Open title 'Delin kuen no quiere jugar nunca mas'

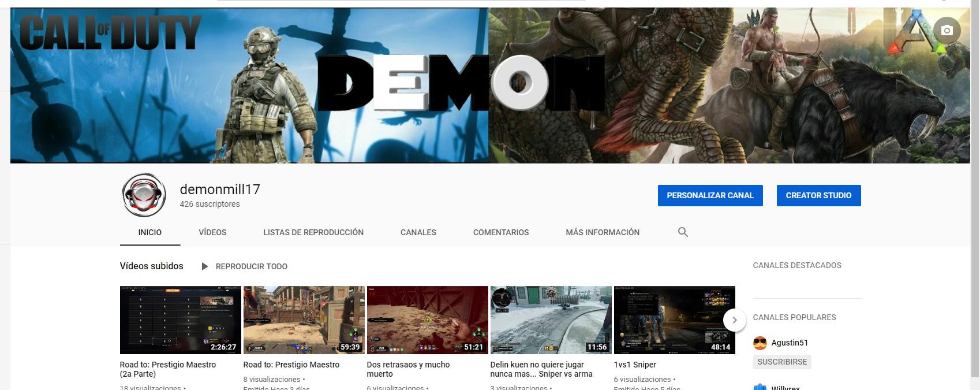(x=541, y=369)
